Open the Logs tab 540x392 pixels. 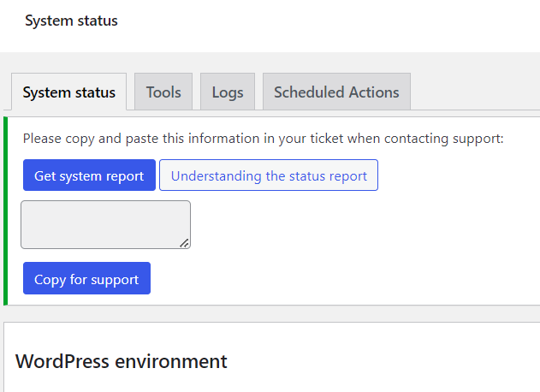(x=228, y=92)
